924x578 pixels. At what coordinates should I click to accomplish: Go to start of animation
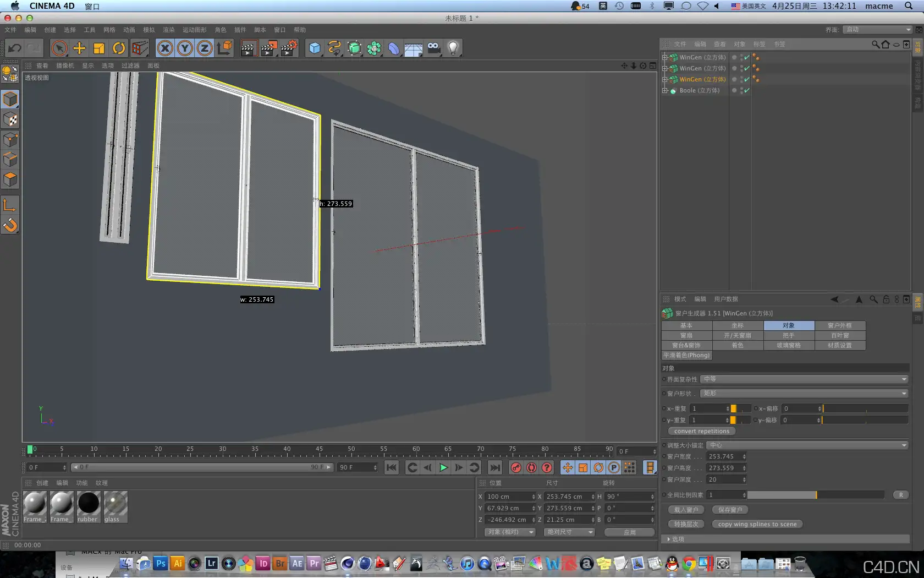(391, 468)
